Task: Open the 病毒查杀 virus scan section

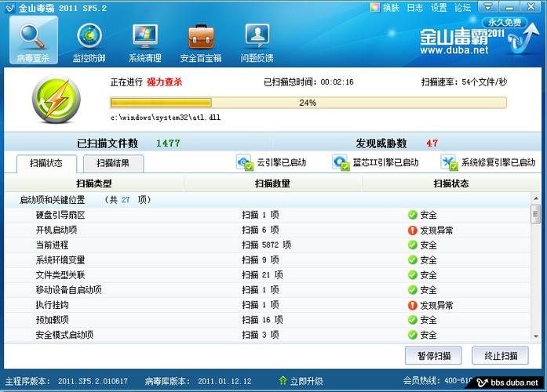Action: click(x=33, y=41)
